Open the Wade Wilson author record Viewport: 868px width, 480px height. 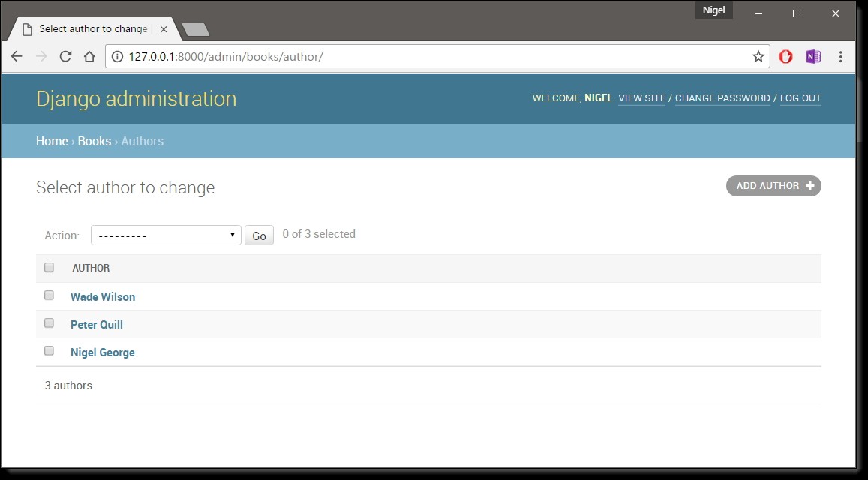pos(103,297)
